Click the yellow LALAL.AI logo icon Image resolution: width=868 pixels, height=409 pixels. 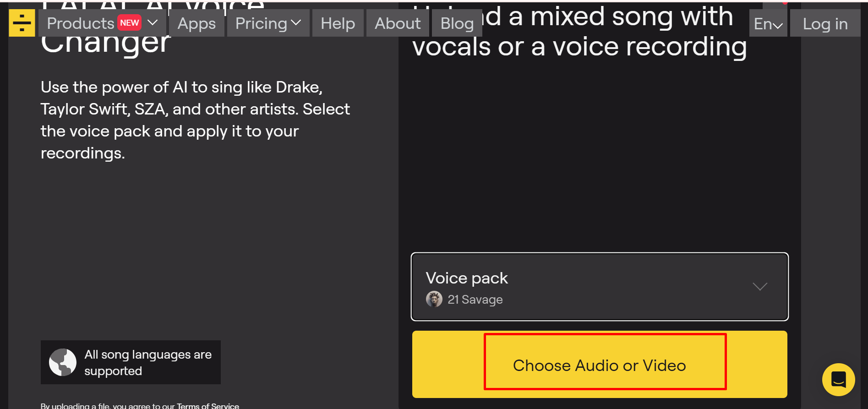22,22
